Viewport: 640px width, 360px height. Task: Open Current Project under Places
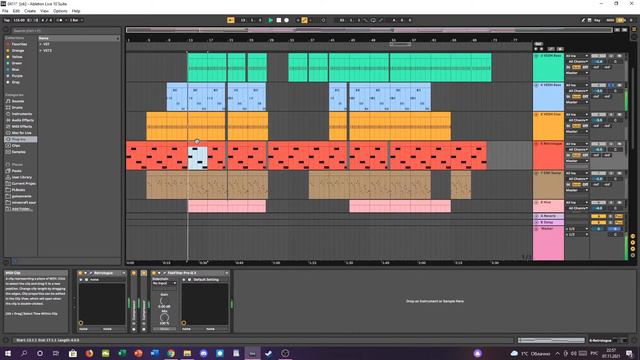tap(23, 184)
